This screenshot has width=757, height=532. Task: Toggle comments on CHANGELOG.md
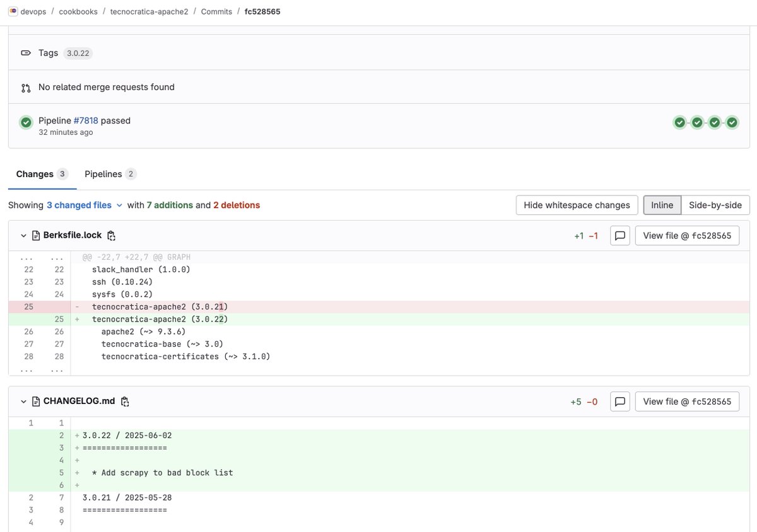(620, 402)
